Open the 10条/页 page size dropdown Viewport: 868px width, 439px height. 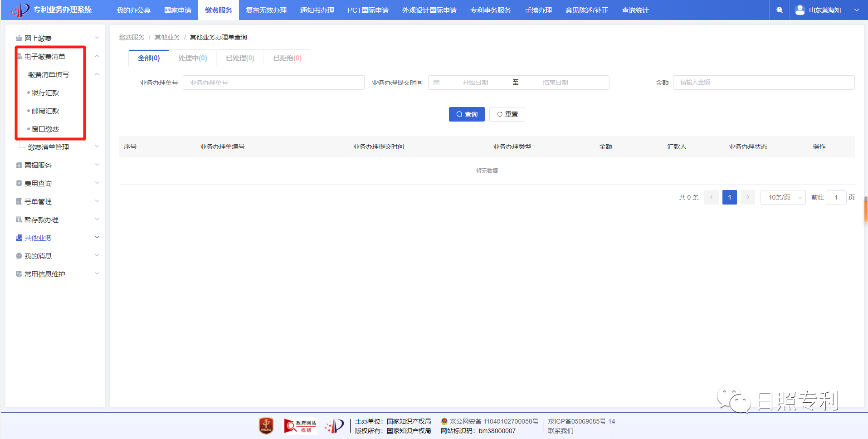[x=783, y=197]
